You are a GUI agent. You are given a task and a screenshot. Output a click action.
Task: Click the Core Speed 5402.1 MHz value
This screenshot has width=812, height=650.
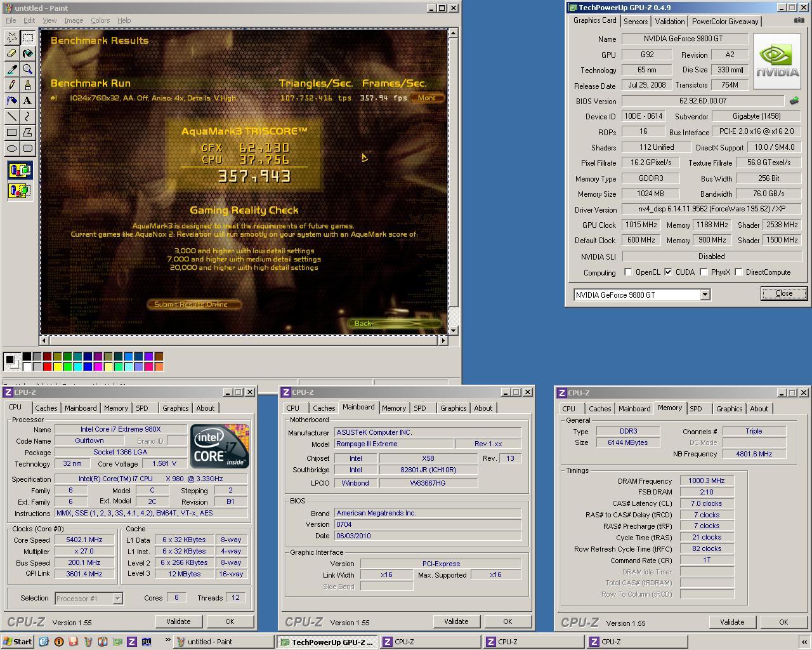(85, 540)
